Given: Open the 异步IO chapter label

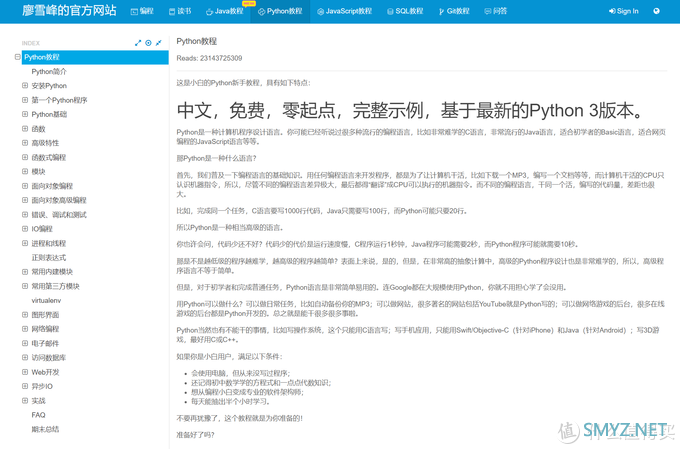Looking at the screenshot, I should (x=42, y=386).
